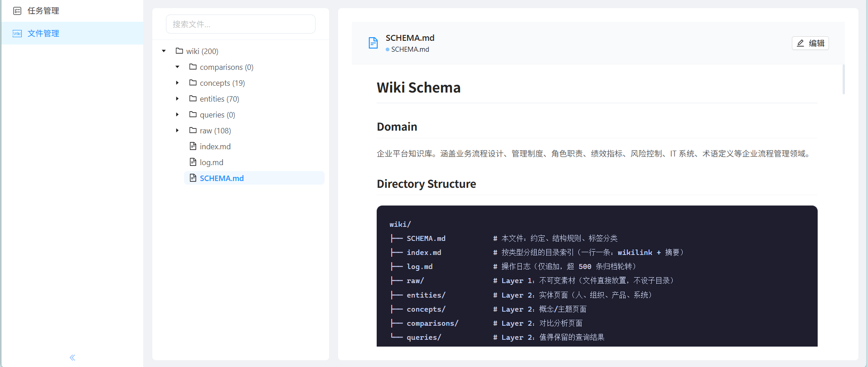Focus the 搜索文件 search field
The width and height of the screenshot is (868, 367).
241,24
